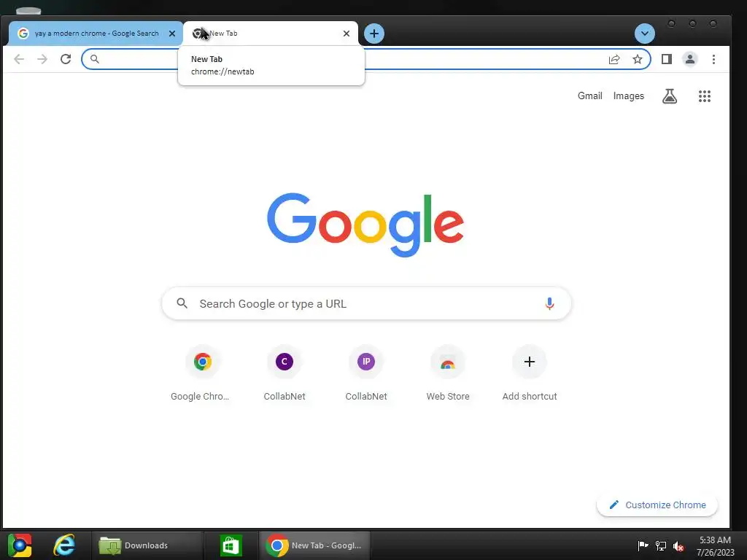
Task: Open Gmail link
Action: (589, 96)
